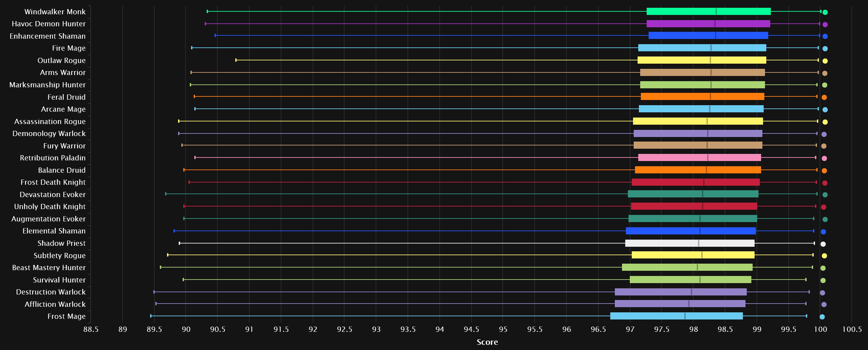Click the Outlaw Rogue label
This screenshot has height=350, width=868.
[61, 61]
